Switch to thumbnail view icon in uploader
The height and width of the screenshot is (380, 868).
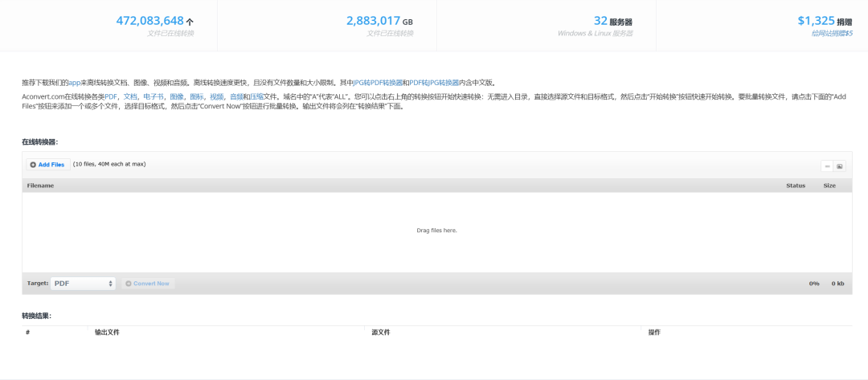(840, 166)
